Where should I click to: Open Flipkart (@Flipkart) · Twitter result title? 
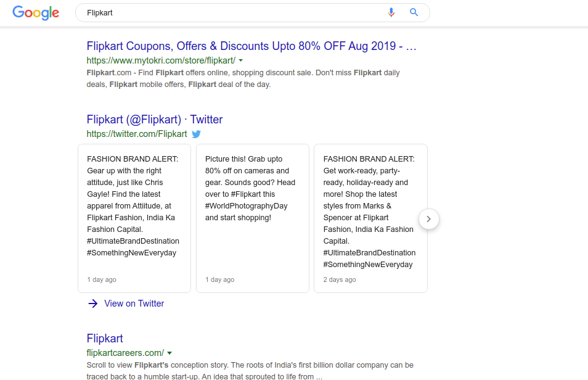click(x=155, y=120)
